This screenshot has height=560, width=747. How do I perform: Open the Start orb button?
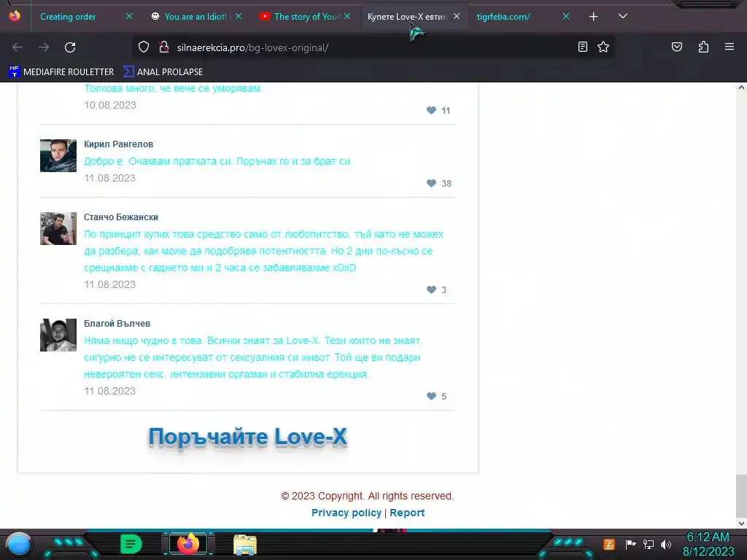[18, 544]
